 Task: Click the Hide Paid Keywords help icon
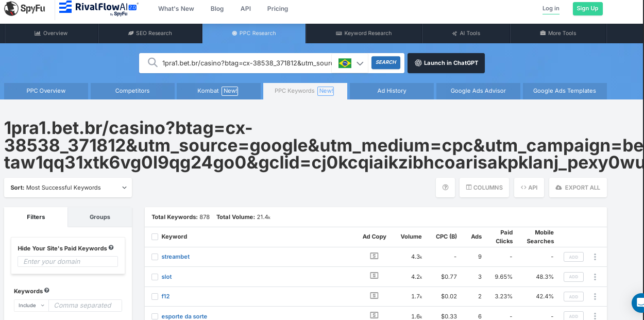tap(111, 248)
